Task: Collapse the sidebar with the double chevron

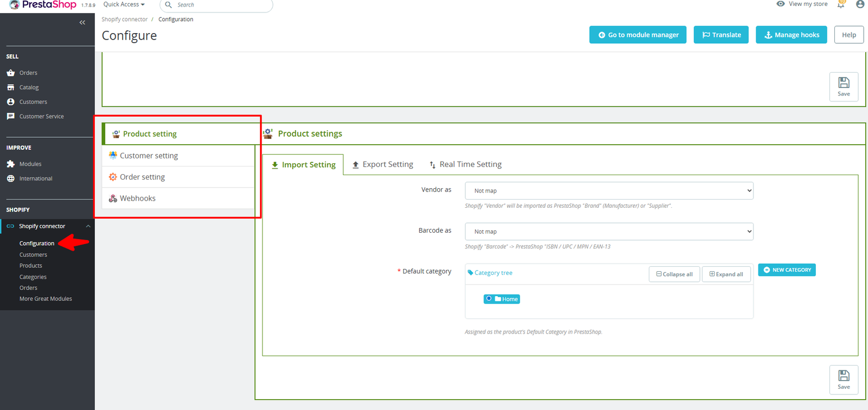Action: click(82, 22)
